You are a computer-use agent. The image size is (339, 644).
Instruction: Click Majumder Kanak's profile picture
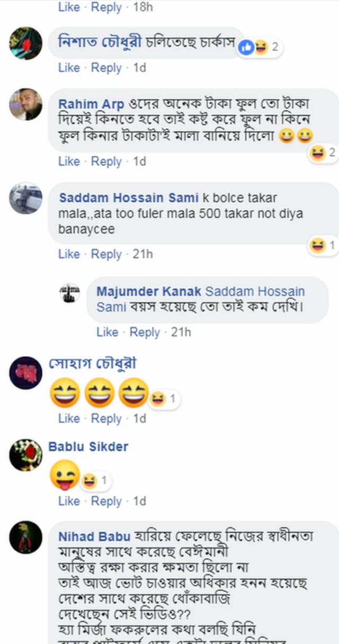pyautogui.click(x=67, y=291)
